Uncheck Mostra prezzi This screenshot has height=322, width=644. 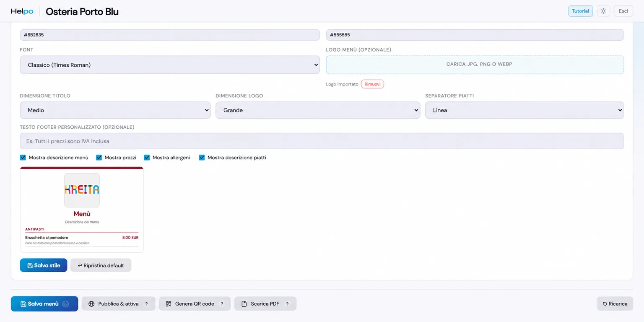99,158
